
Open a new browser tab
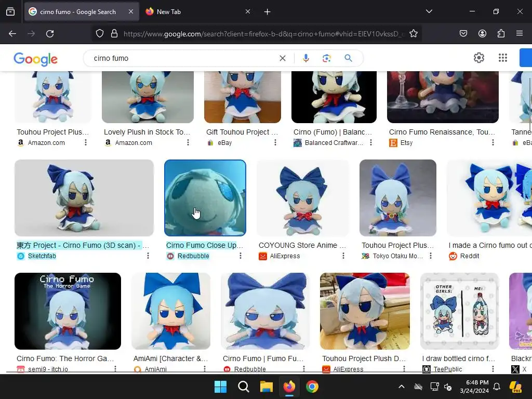(268, 11)
